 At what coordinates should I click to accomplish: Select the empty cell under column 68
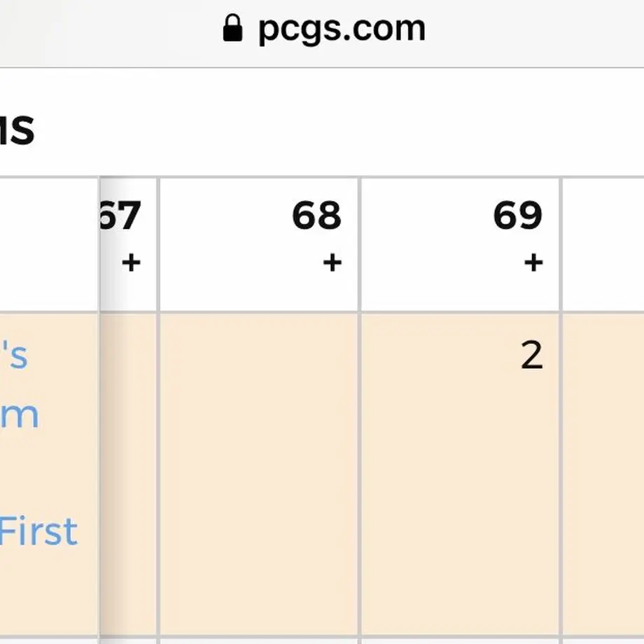click(x=259, y=475)
